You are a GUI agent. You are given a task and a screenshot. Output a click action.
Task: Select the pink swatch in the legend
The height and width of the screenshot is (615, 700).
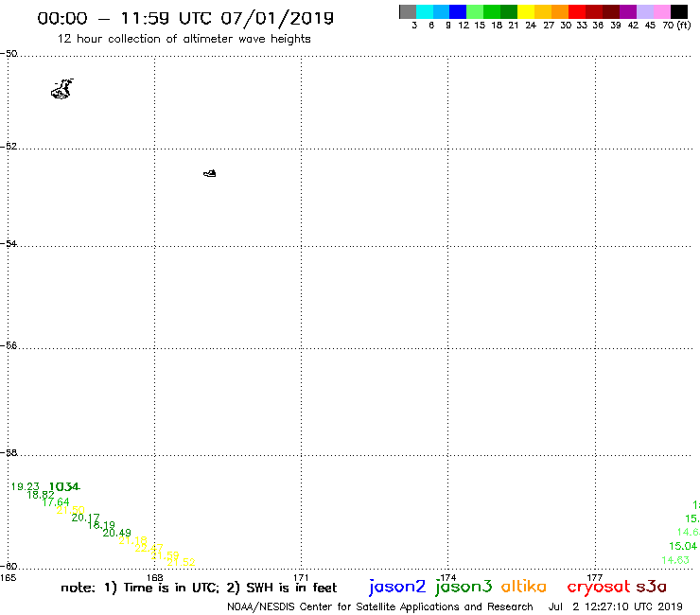(x=661, y=11)
